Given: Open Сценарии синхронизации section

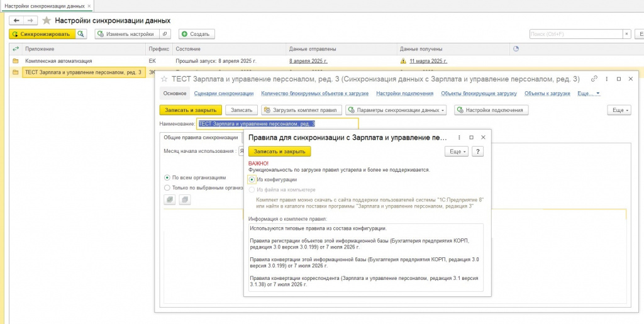Looking at the screenshot, I should (224, 93).
